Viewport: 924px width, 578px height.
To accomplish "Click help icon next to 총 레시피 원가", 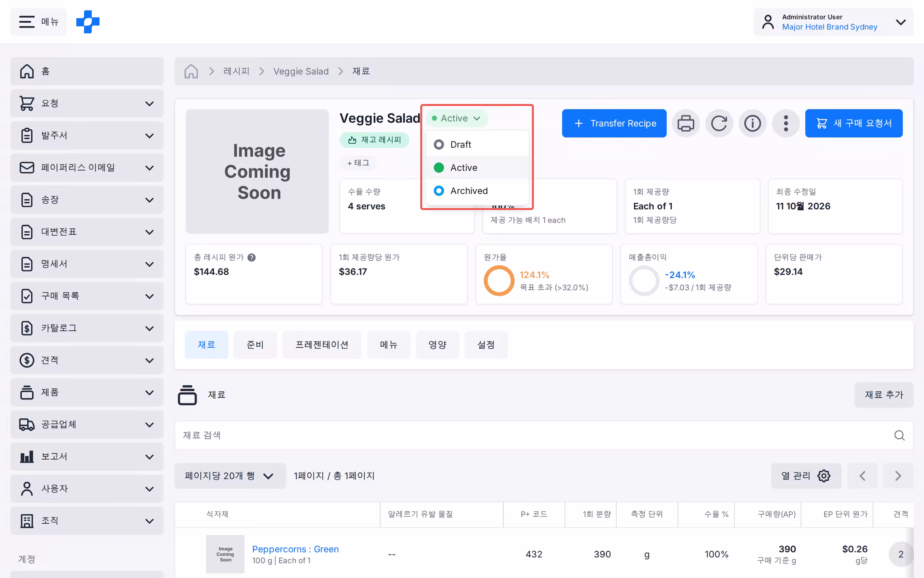I will (252, 257).
